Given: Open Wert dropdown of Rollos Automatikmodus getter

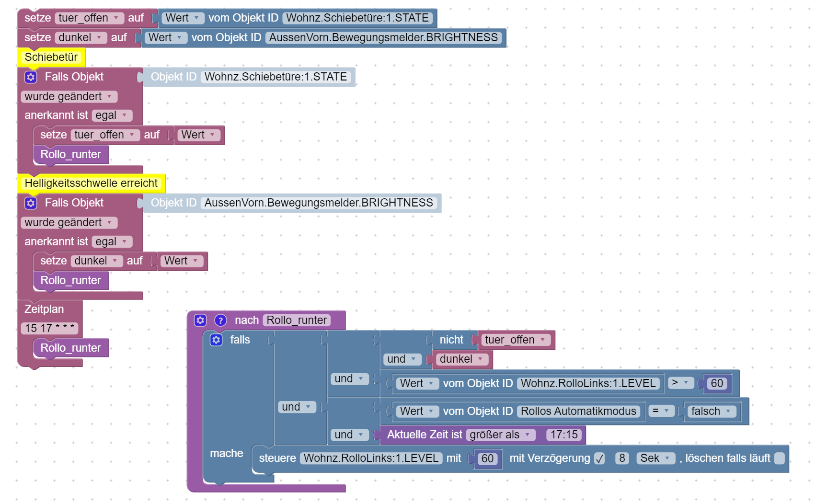Looking at the screenshot, I should click(x=418, y=412).
